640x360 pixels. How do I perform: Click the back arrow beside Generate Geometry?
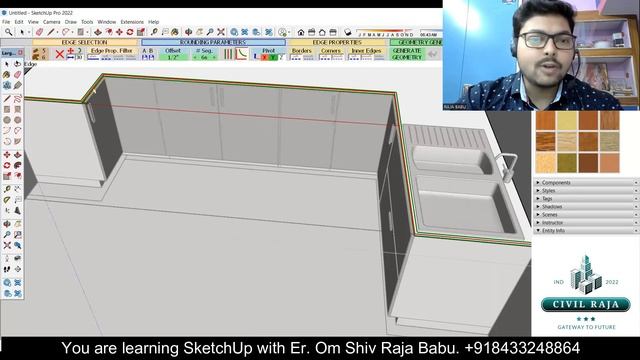tap(433, 53)
